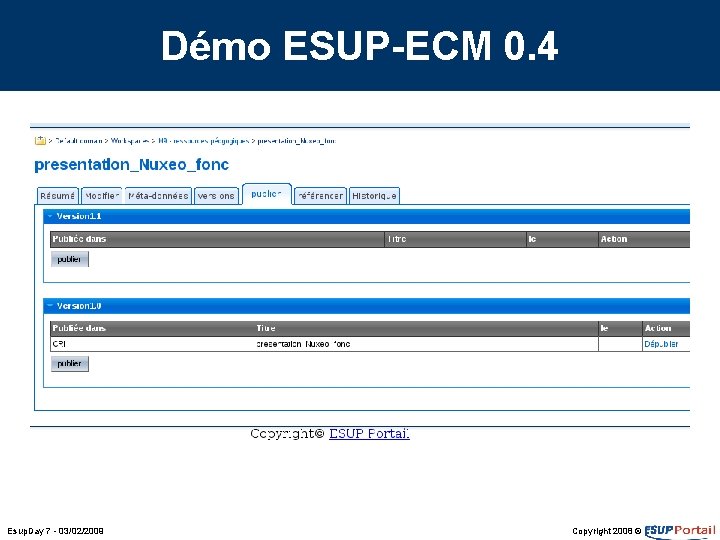720x540 pixels.
Task: Collapse the Version1.1 section arrow
Action: (50, 216)
